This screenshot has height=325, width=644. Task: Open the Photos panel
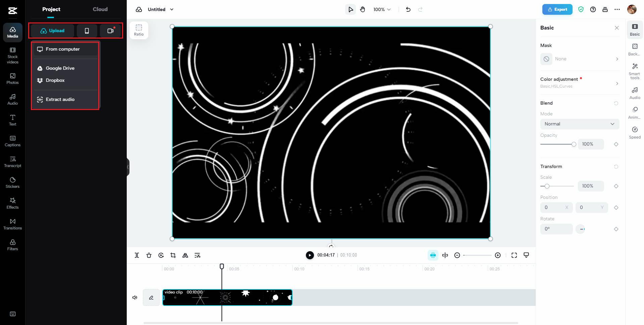[x=13, y=79]
